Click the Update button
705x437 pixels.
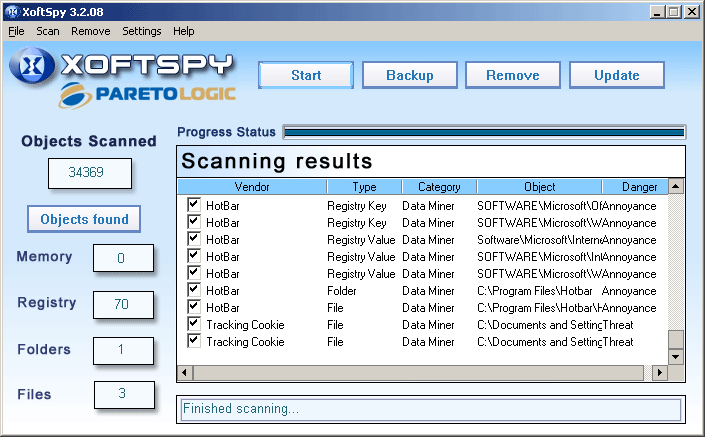[x=616, y=75]
